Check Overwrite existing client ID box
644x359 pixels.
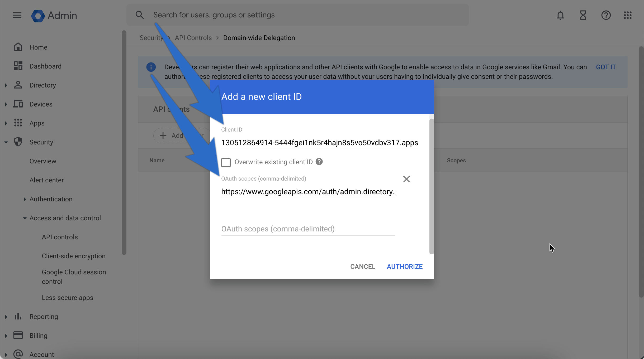[x=226, y=162]
